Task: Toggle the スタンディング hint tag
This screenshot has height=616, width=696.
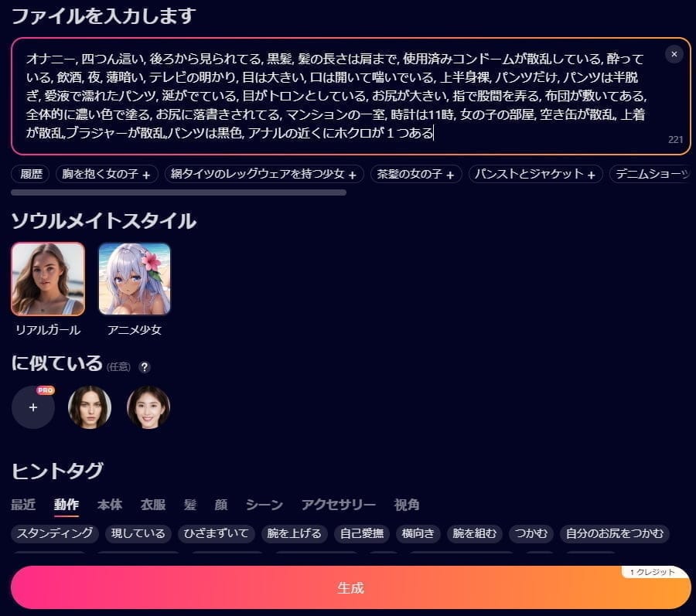Action: pyautogui.click(x=55, y=533)
